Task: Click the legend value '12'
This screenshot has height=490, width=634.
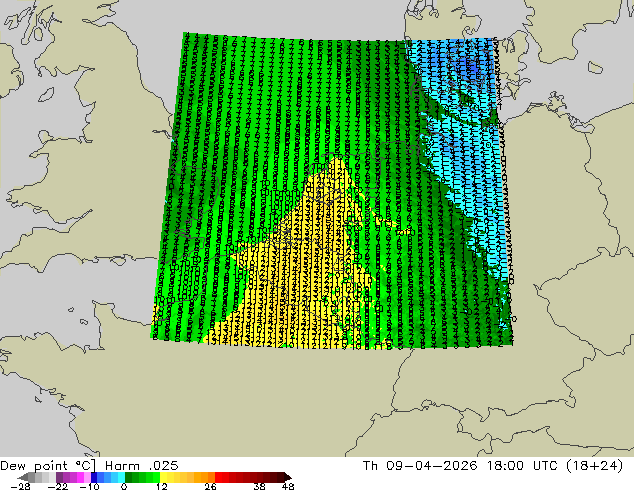Action: 162,486
